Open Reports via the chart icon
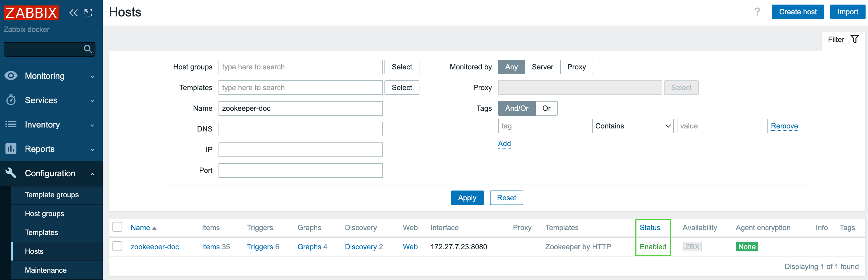The image size is (868, 280). [x=11, y=149]
